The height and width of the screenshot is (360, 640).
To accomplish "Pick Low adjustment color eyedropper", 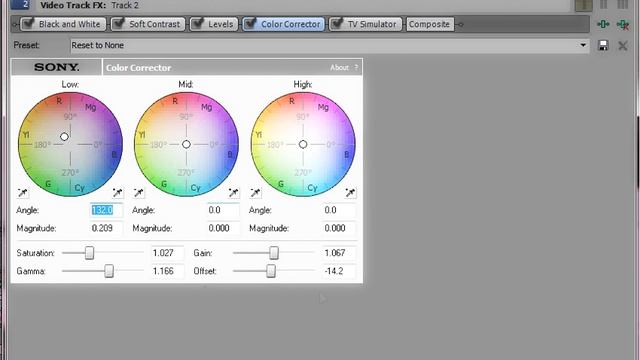I will 118,193.
